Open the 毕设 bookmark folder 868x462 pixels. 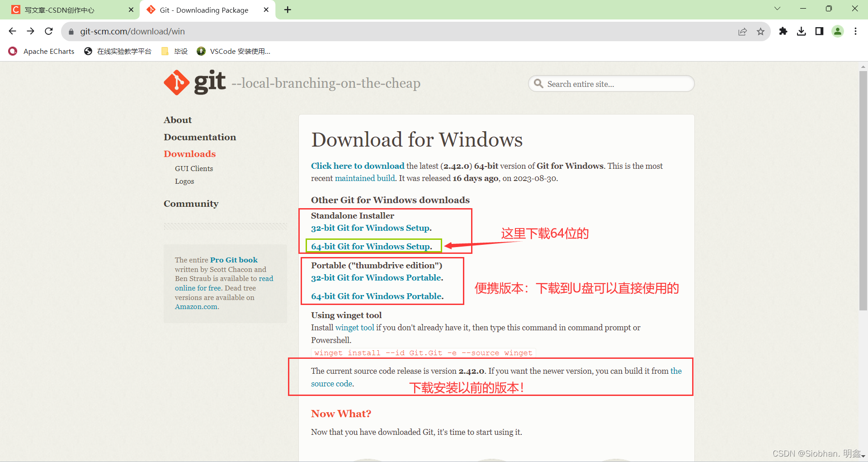coord(175,51)
